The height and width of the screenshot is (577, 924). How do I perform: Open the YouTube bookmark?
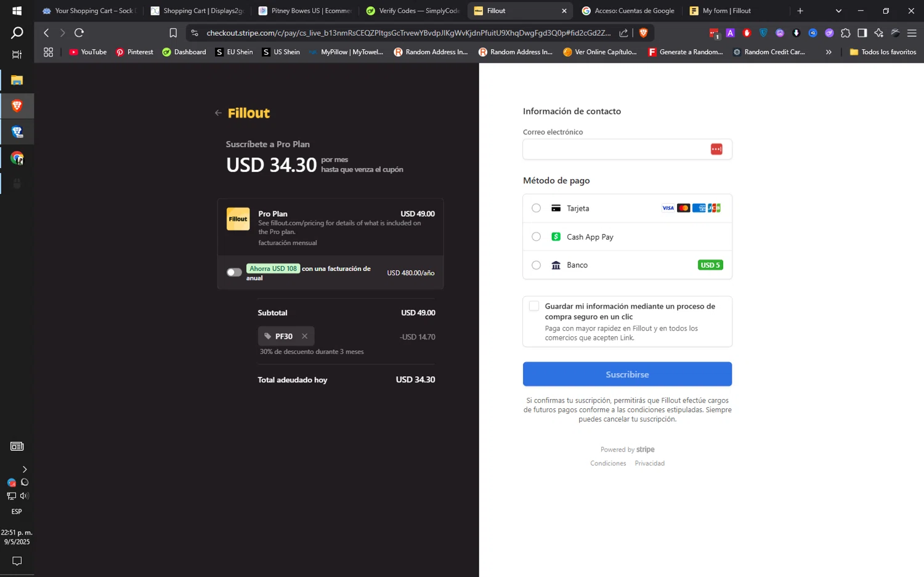[87, 52]
